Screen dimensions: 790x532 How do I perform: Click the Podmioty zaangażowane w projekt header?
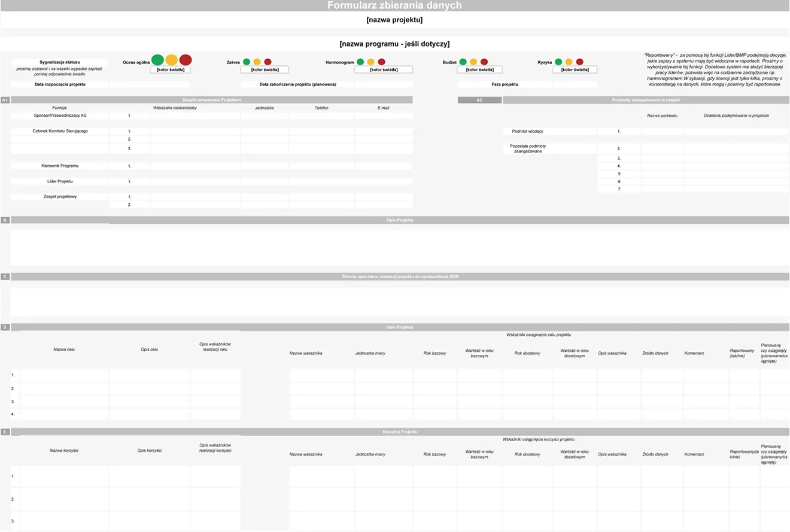[646, 100]
